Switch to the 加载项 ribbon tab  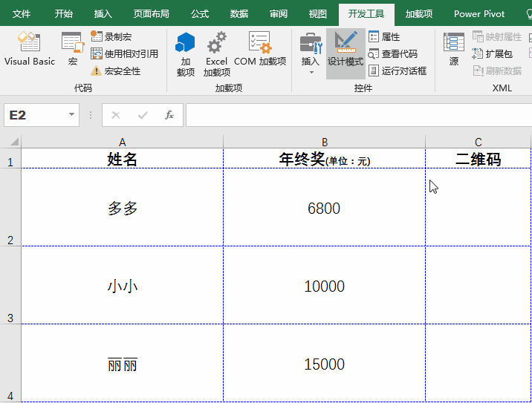pyautogui.click(x=418, y=14)
